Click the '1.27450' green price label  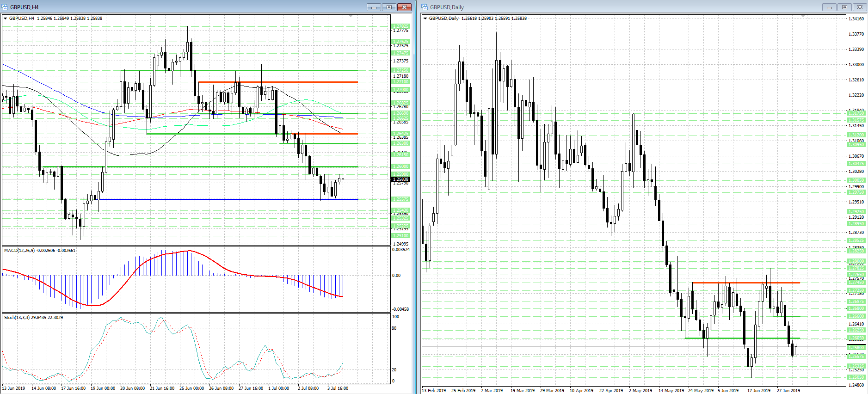(856, 283)
